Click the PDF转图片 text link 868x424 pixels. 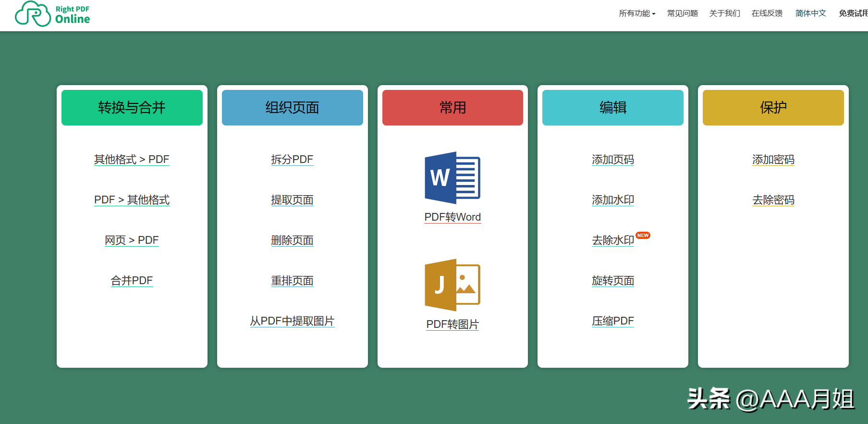[x=452, y=324]
